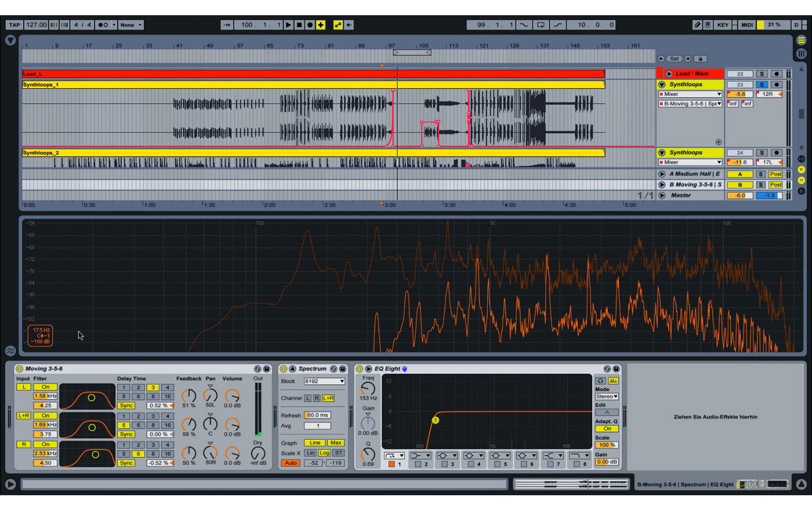Click the time signature 4 / 4 field
The image size is (812, 511).
[82, 25]
